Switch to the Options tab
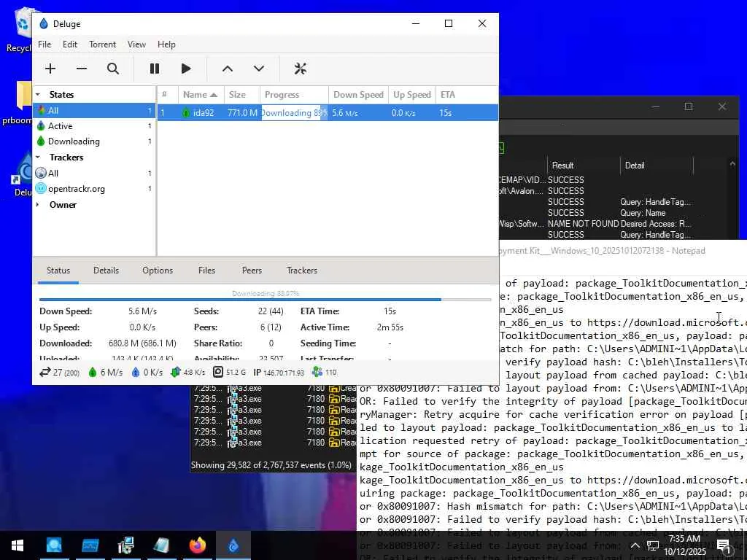 pos(158,271)
